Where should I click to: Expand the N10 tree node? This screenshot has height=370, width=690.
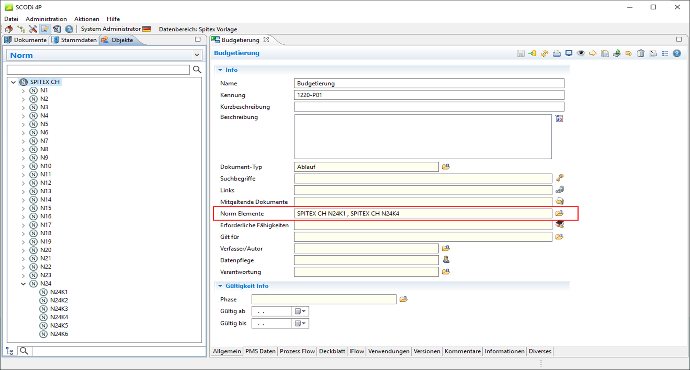[x=23, y=166]
